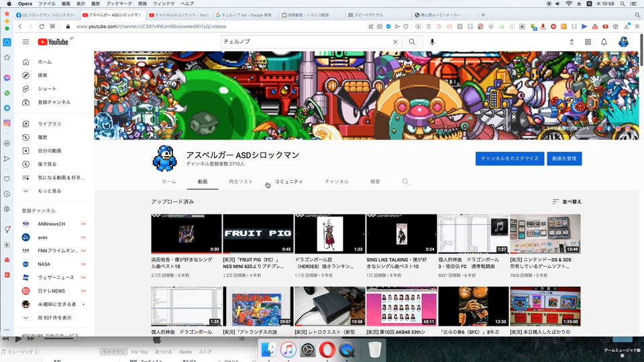This screenshot has height=362, width=644.
Task: Open Telegram in Opera sidebar
Action: click(7, 108)
